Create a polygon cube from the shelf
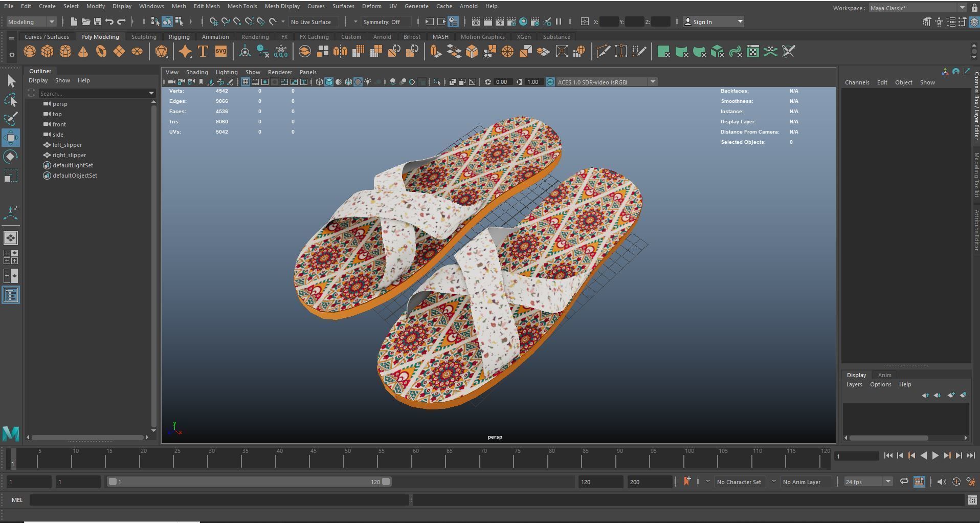The width and height of the screenshot is (980, 523). point(48,51)
